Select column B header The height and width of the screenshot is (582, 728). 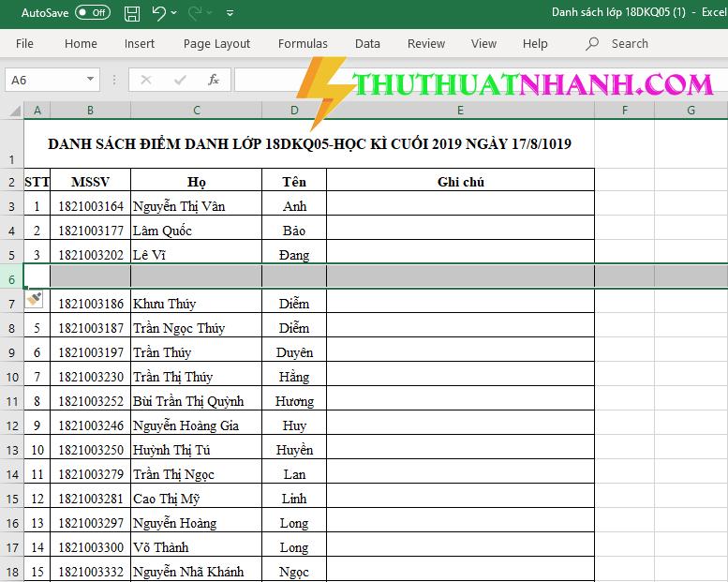91,111
